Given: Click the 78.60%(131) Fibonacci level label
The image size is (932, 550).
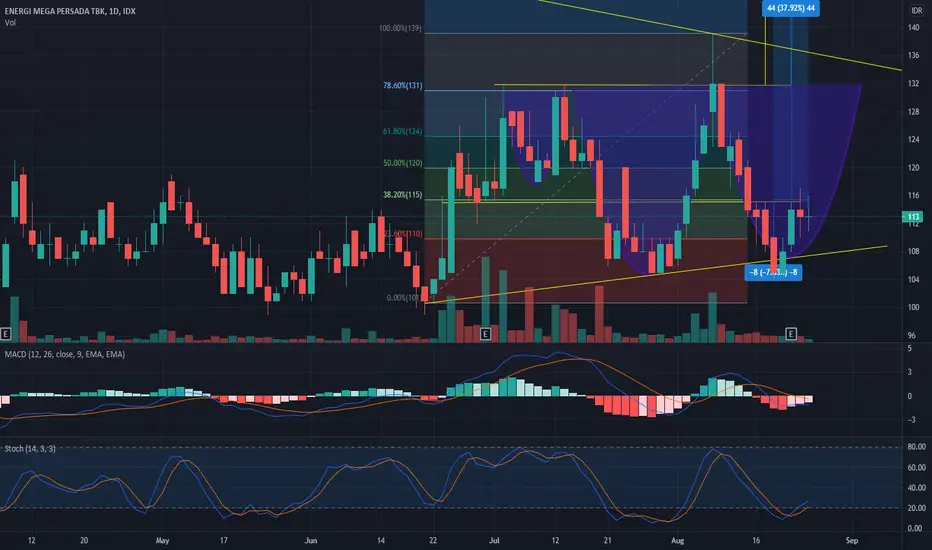Looking at the screenshot, I should (x=402, y=86).
